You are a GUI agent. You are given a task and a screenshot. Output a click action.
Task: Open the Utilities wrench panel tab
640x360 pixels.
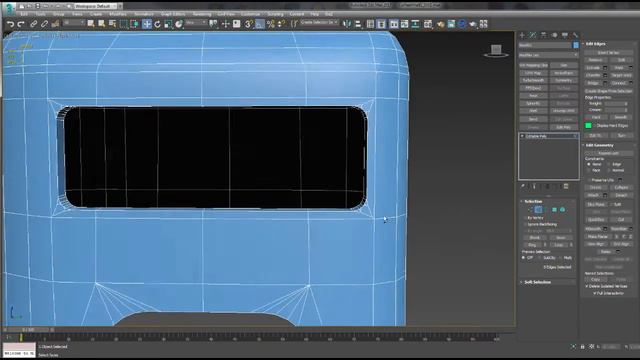click(576, 35)
